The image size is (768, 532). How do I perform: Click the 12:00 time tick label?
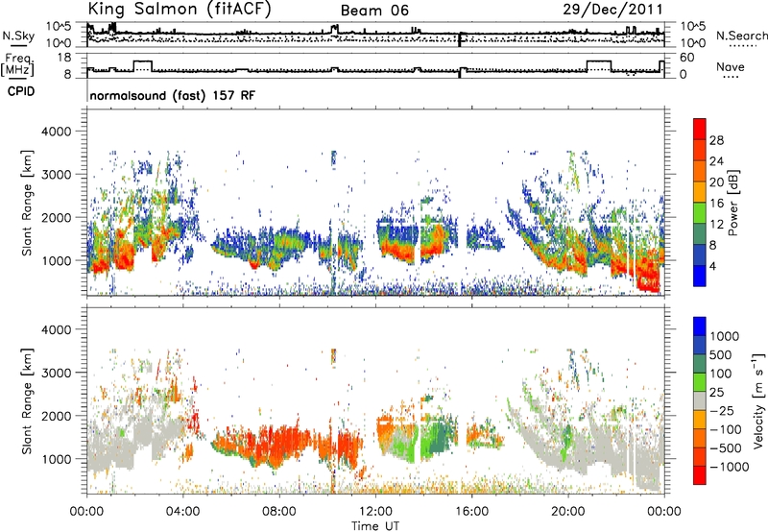pos(375,512)
